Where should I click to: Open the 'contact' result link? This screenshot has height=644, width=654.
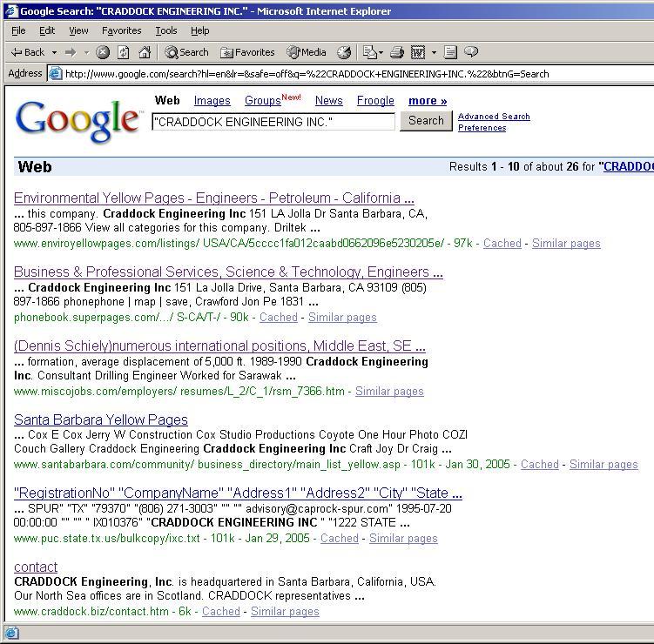(36, 567)
